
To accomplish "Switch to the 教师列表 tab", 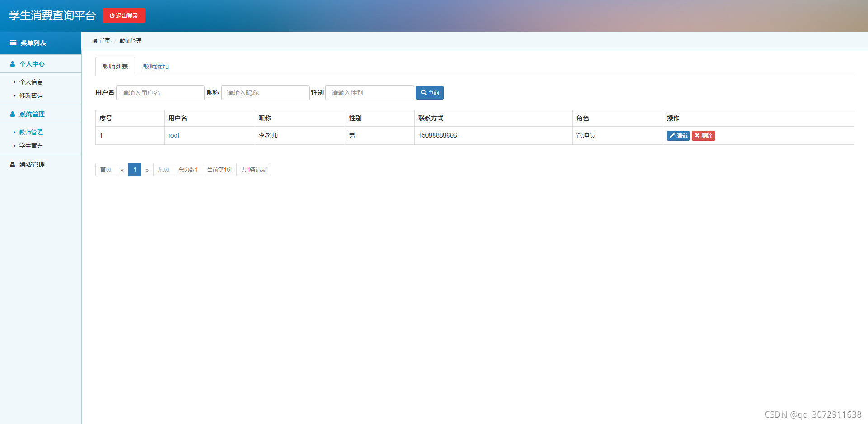I will point(115,67).
